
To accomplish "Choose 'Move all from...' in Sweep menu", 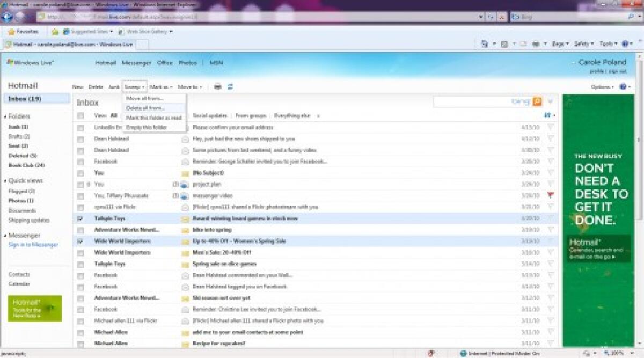I will coord(155,99).
